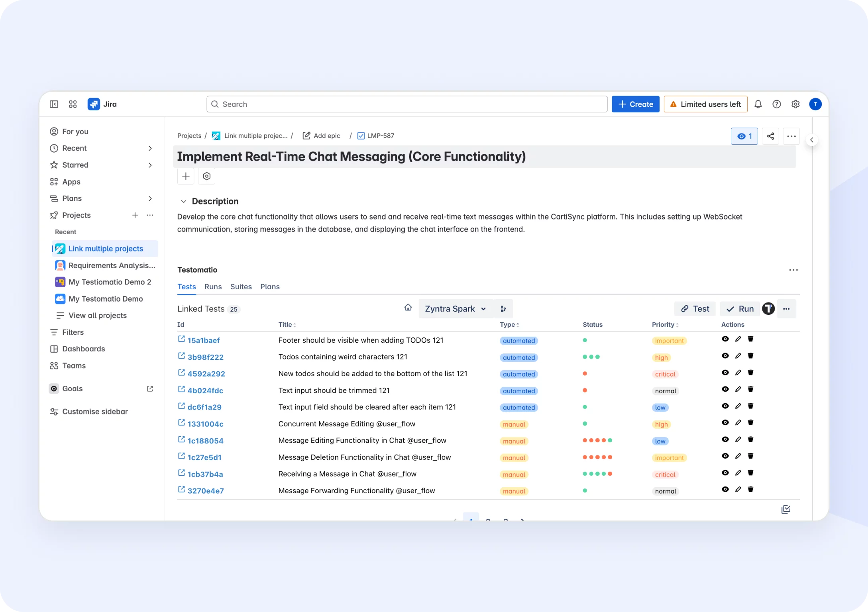868x612 pixels.
Task: Open test 1331004c via its external link icon
Action: pyautogui.click(x=181, y=423)
